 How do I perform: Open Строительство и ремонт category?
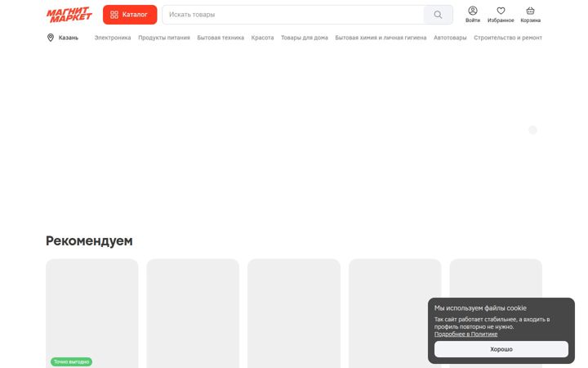(508, 38)
